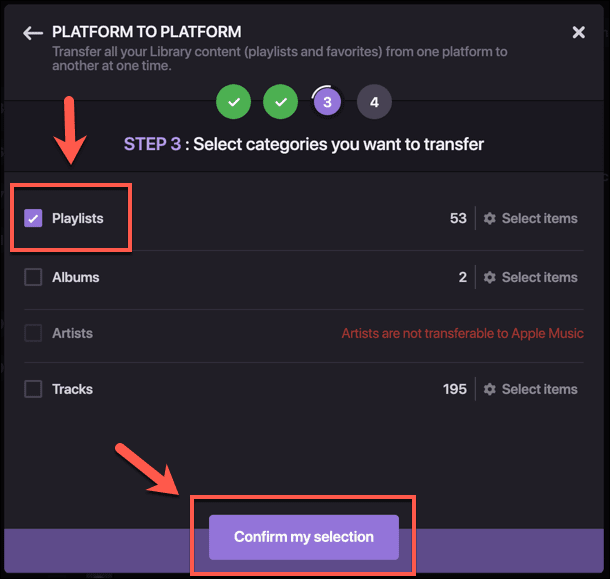Click gear icon in Albums row
610x579 pixels.
tap(489, 277)
